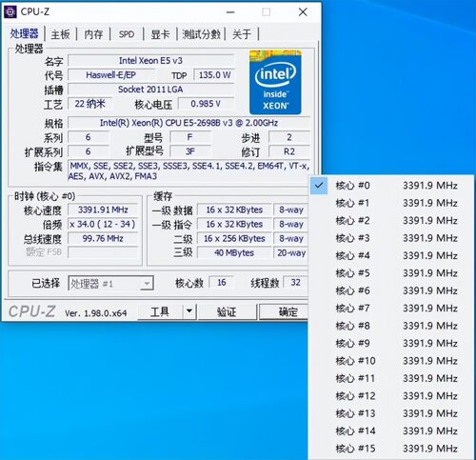Open the 显卡 tab
The height and width of the screenshot is (460, 476).
click(160, 34)
